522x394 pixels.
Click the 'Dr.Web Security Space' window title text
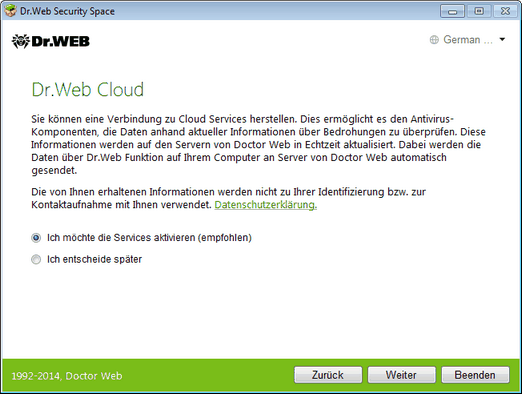click(x=67, y=11)
